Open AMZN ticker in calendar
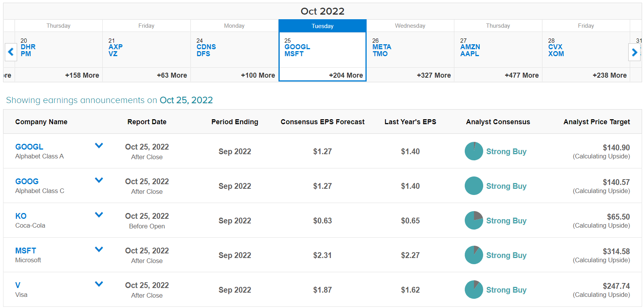Screen dimensions: 644x308 click(x=470, y=47)
